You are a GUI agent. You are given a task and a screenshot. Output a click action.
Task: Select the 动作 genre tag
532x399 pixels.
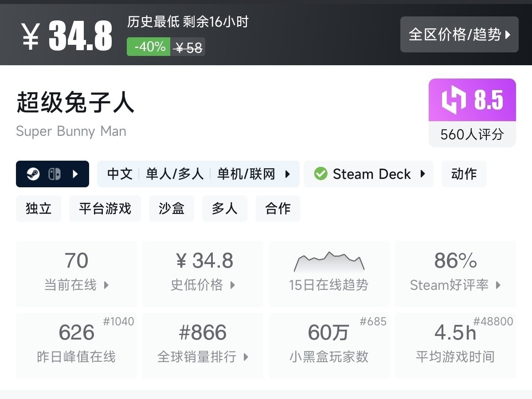464,174
